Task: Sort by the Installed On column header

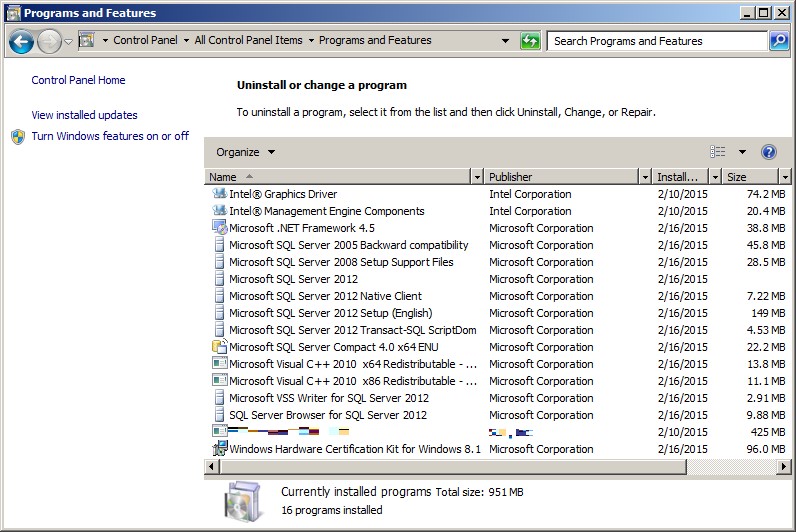Action: 681,177
